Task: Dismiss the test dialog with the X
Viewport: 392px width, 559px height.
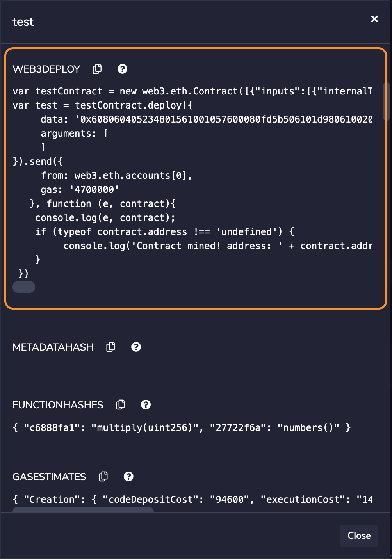Action: (374, 19)
